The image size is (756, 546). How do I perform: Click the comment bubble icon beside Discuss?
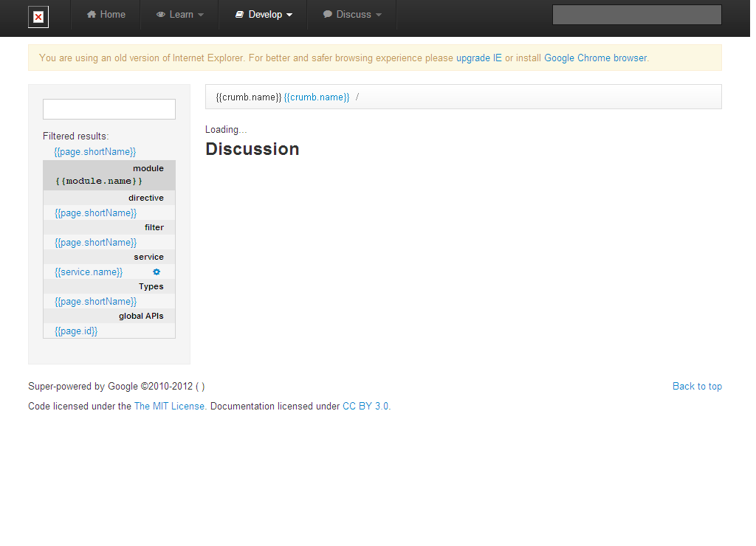coord(328,15)
